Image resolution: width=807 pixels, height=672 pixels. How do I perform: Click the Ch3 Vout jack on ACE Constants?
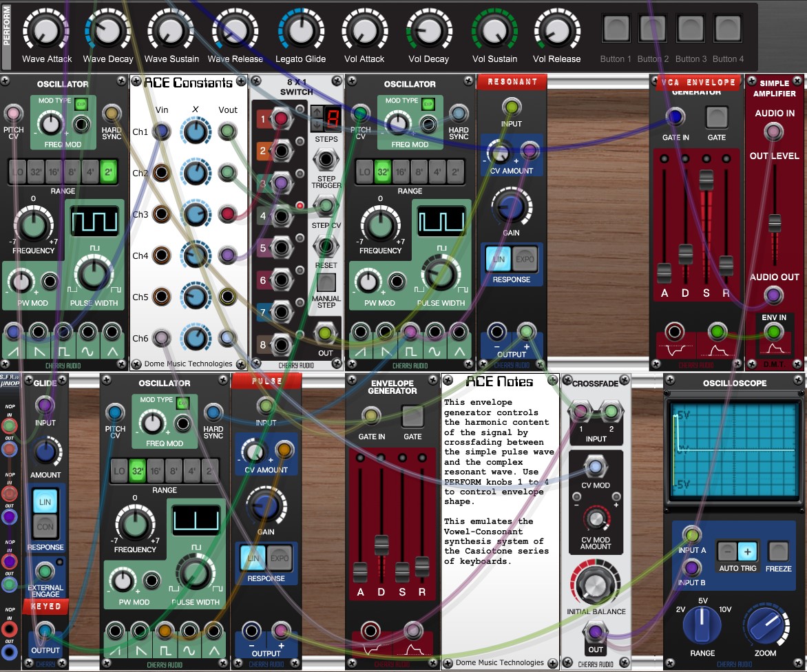pos(227,214)
